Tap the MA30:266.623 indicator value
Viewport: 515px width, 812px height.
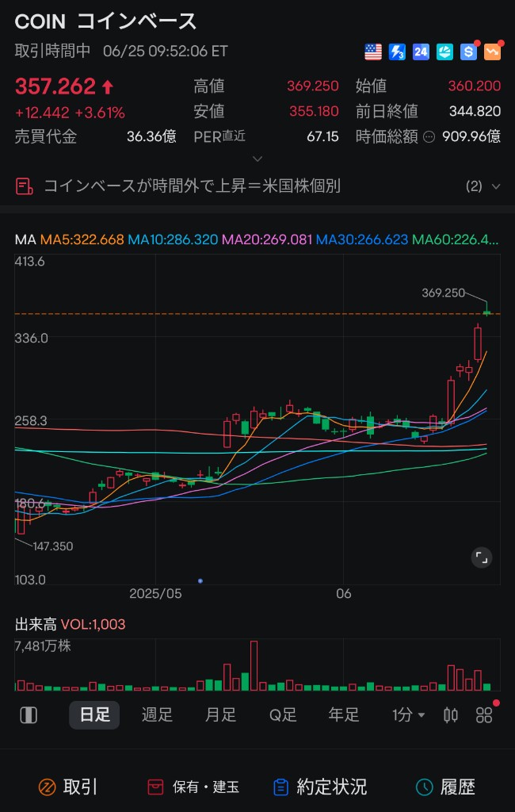click(362, 239)
